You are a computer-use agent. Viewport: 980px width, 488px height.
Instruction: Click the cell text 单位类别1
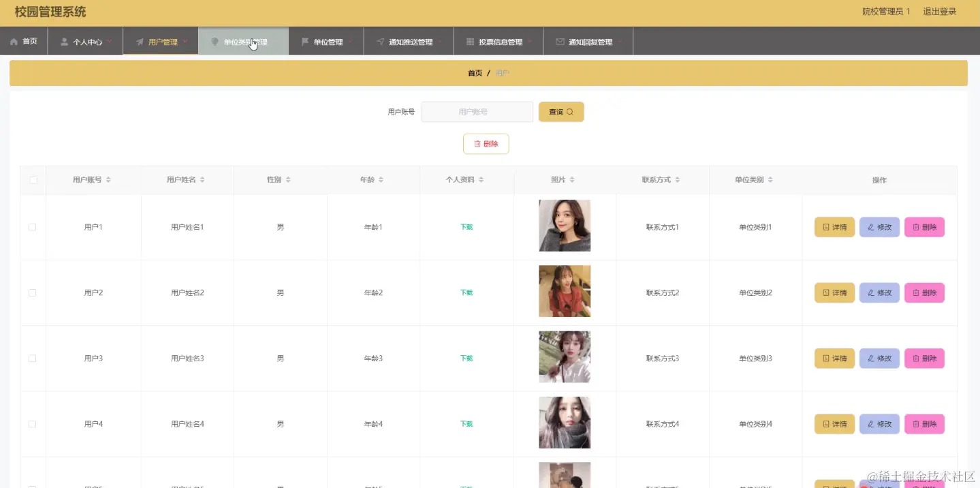click(756, 227)
